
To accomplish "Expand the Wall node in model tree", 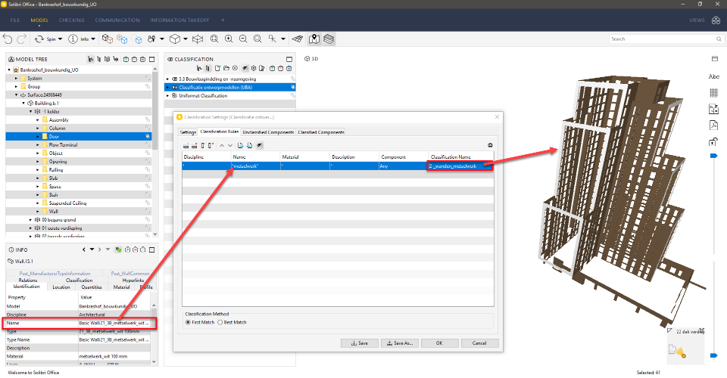I will pyautogui.click(x=38, y=211).
